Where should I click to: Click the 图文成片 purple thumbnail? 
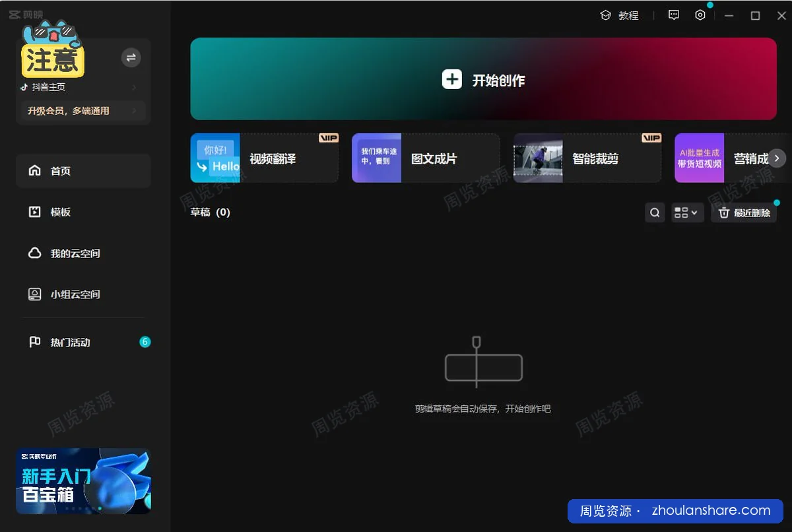376,158
